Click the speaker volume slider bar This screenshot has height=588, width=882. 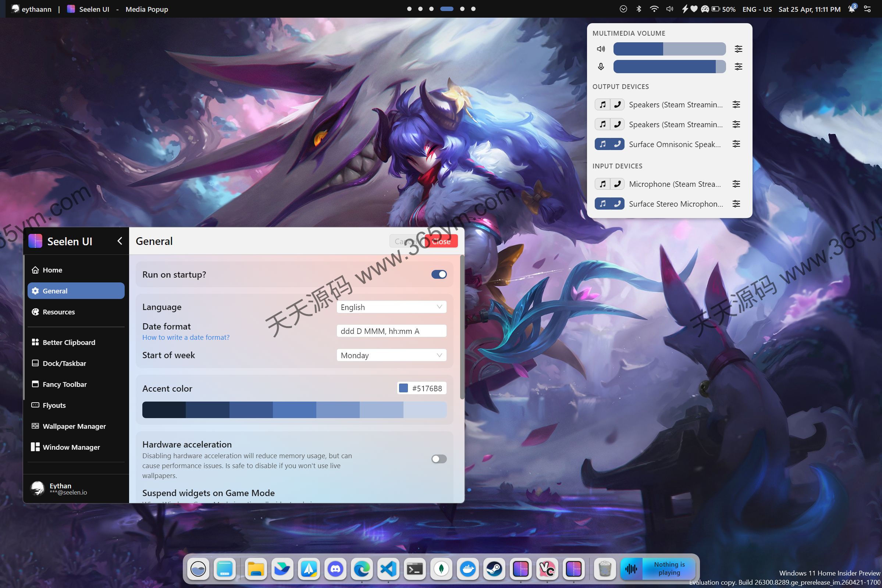coord(669,49)
